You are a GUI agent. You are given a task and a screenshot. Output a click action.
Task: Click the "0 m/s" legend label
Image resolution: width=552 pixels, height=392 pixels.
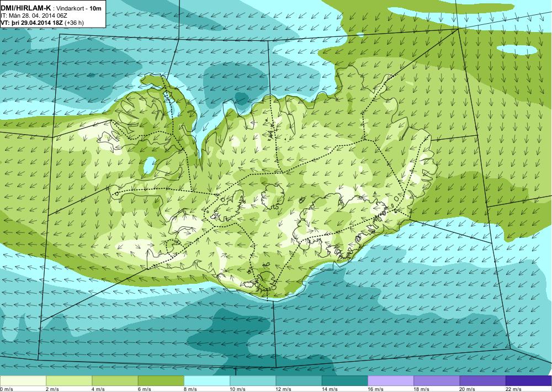pos(6,389)
